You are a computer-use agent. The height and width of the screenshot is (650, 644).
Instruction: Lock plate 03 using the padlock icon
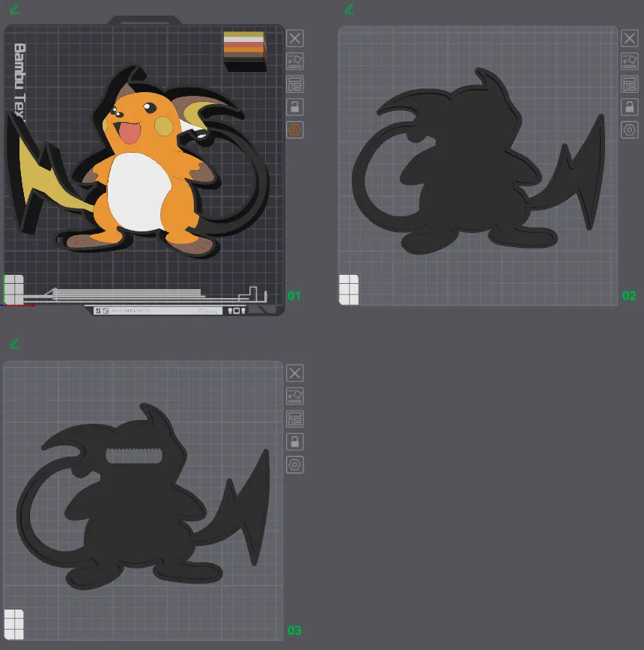tap(295, 442)
